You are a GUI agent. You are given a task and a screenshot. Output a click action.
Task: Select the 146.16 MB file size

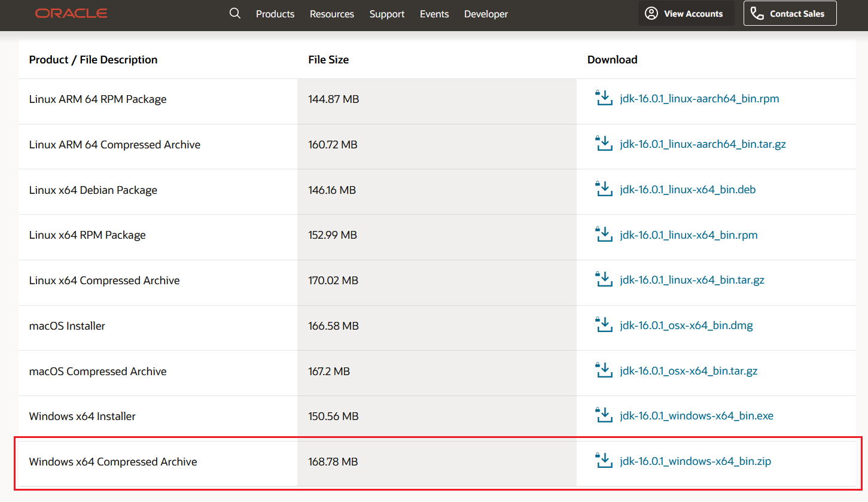pos(332,190)
